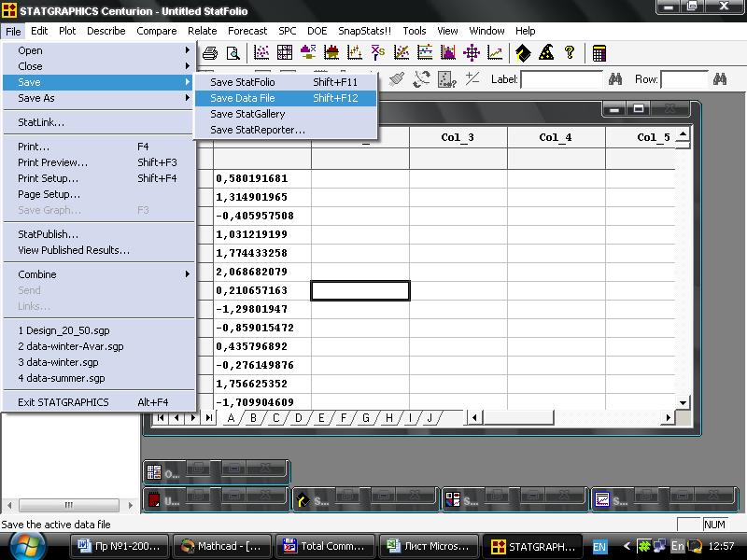Viewport: 747px width, 560px height.
Task: Expand the Close submenu in File menu
Action: [x=99, y=66]
